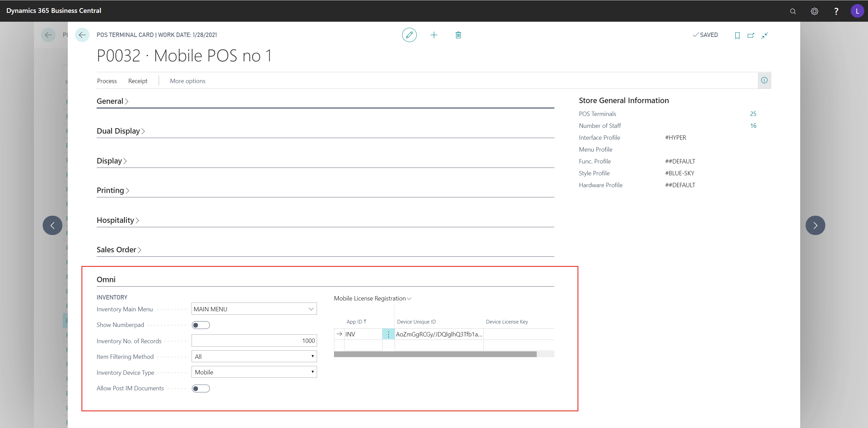Open the Process menu
Screen dimensions: 868x428
click(107, 81)
